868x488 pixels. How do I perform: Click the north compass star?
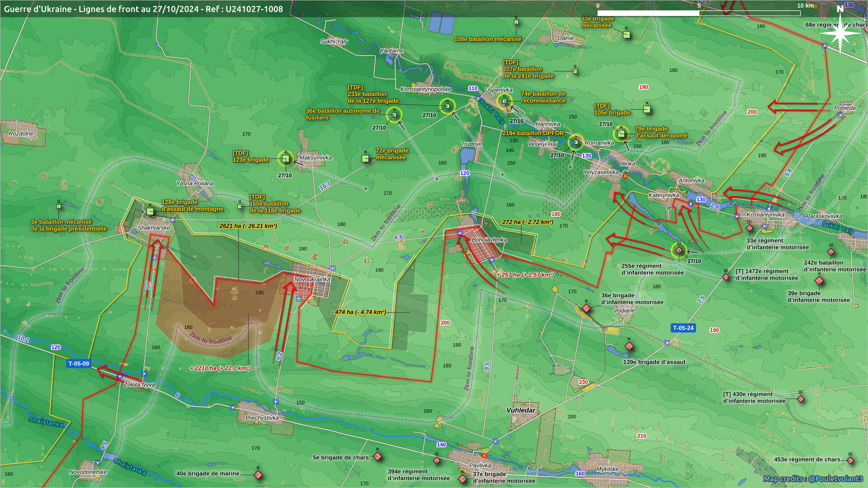pos(840,33)
